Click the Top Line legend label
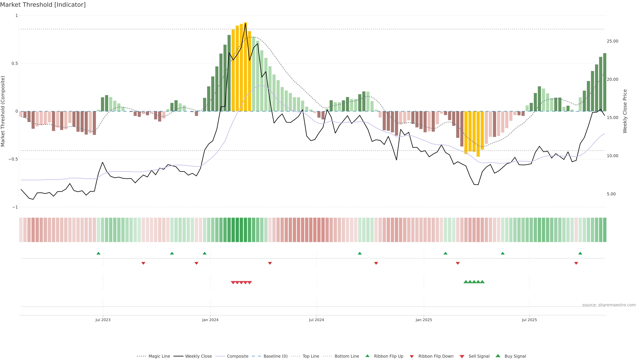 [x=311, y=356]
